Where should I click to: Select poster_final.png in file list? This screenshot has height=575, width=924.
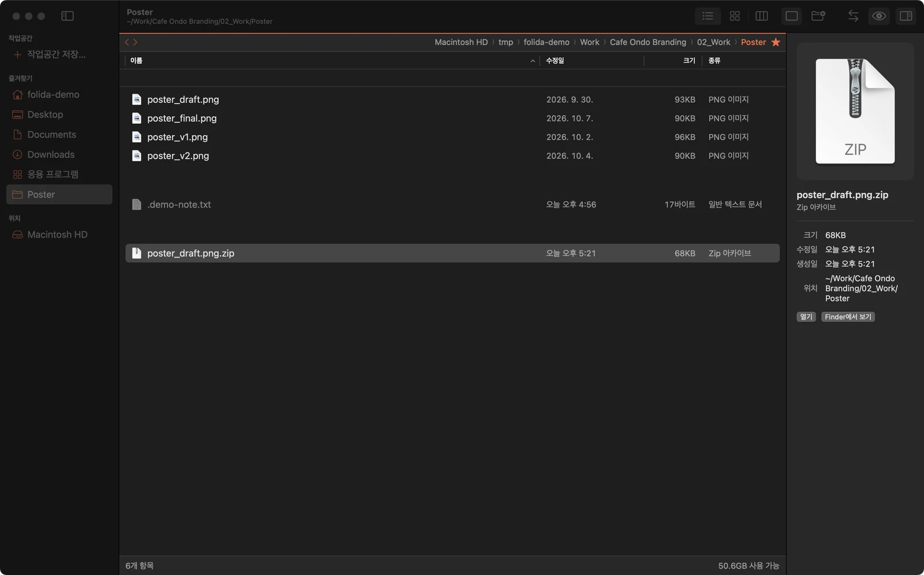(x=452, y=118)
